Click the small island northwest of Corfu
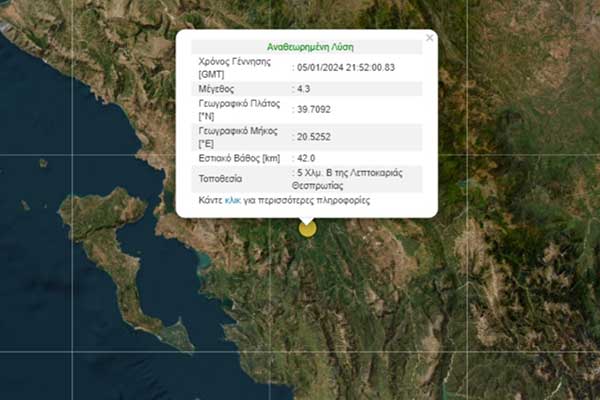600x400 pixels. [43, 162]
